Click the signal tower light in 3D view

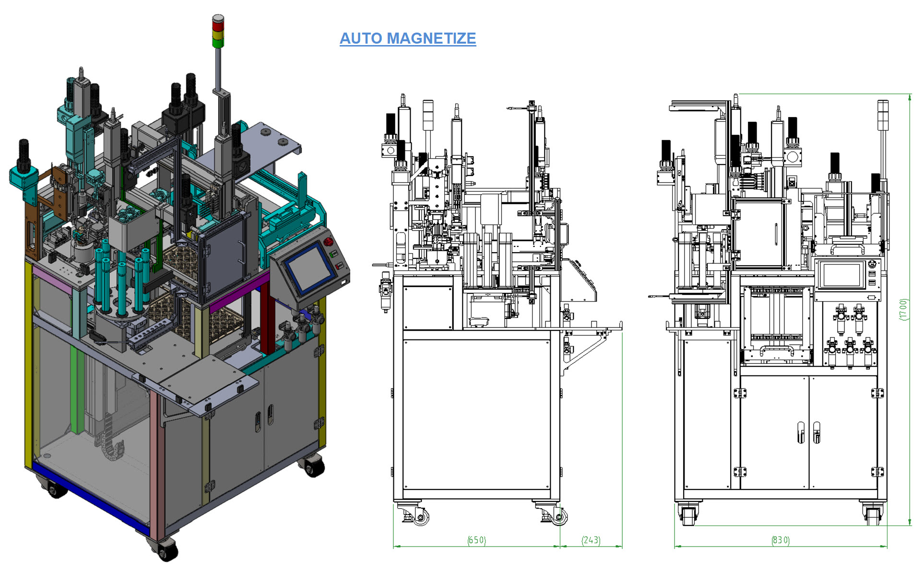point(218,31)
